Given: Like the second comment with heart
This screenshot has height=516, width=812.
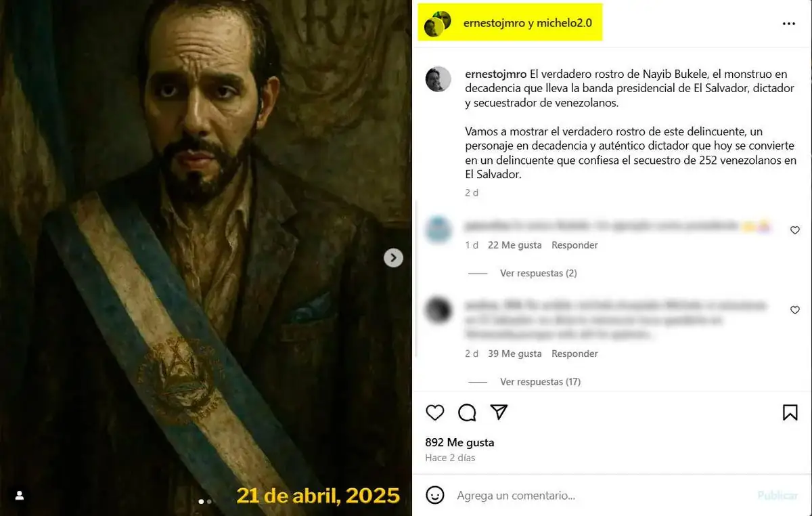Looking at the screenshot, I should click(x=795, y=310).
